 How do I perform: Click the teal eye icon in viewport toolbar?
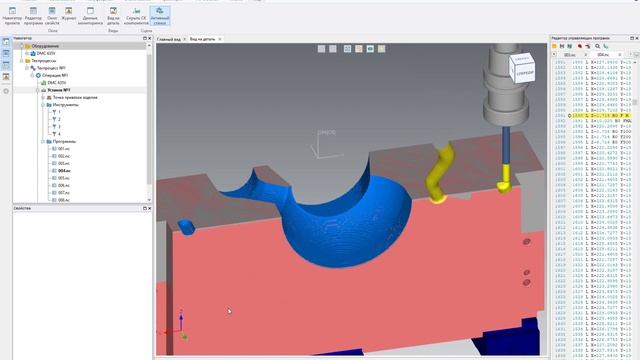[370, 49]
